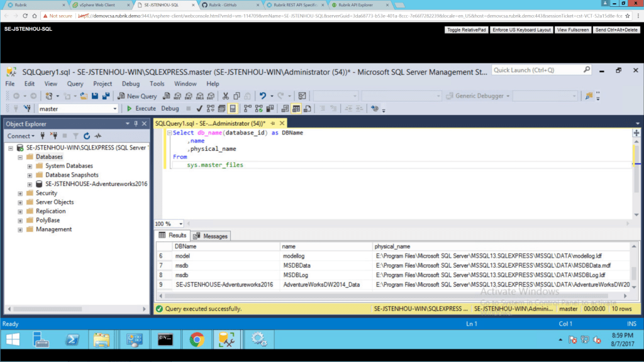Screen dimensions: 644x362
Task: Click the Save All toolbar icon
Action: (x=105, y=96)
